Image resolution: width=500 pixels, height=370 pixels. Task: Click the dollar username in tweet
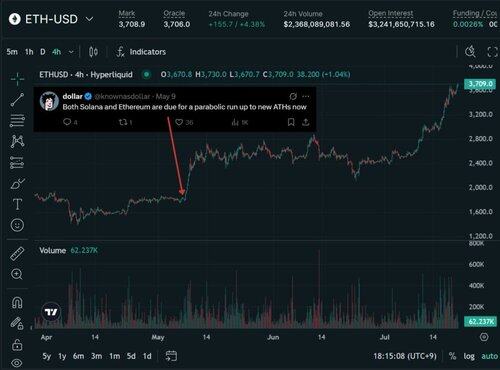[x=72, y=96]
